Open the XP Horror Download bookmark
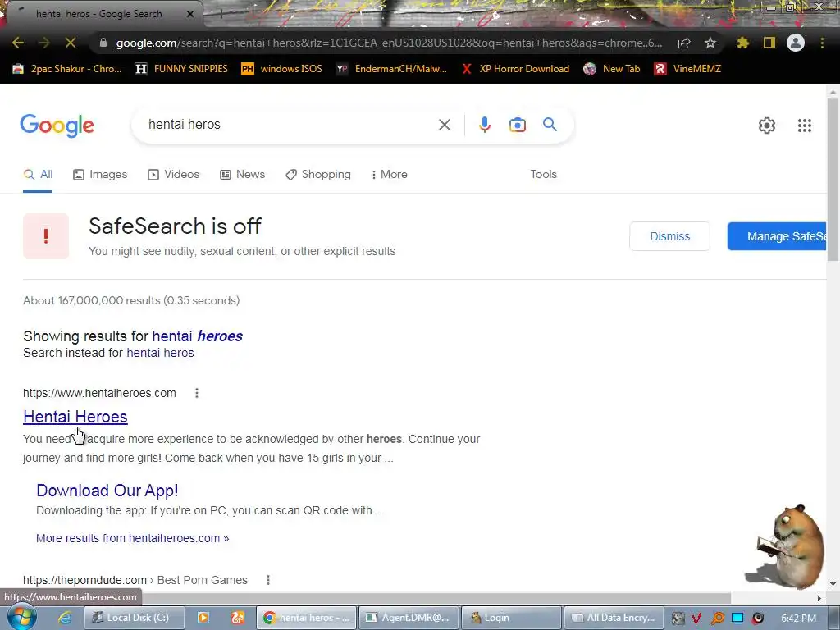 515,69
